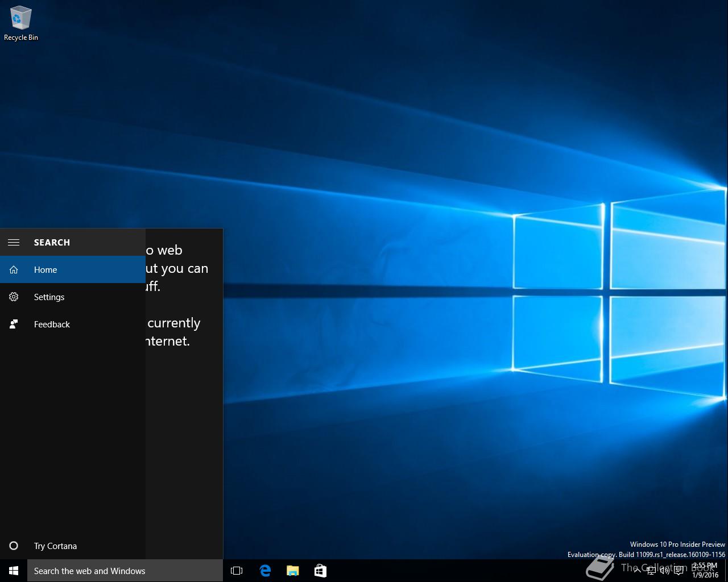Open Feedback in the Search pane

point(73,324)
